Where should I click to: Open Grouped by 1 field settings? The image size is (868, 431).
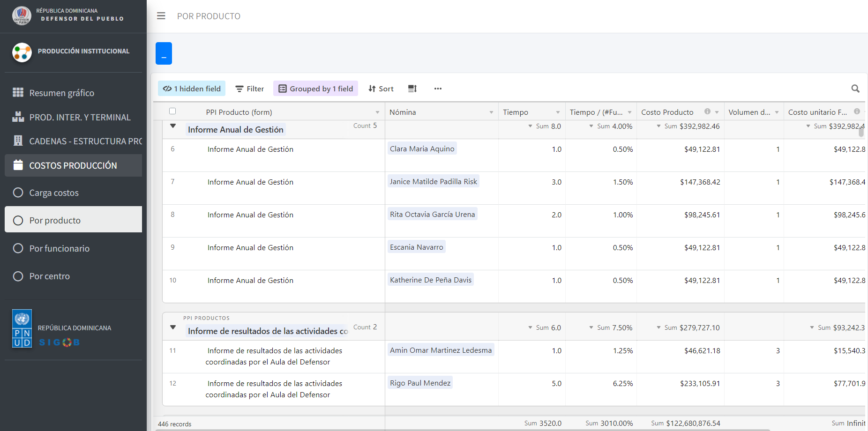tap(315, 89)
